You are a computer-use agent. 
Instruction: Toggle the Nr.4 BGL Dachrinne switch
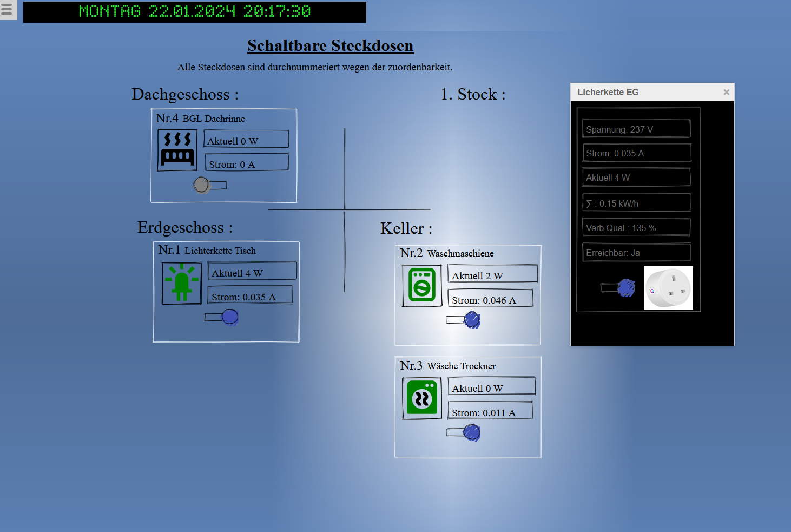(x=209, y=185)
